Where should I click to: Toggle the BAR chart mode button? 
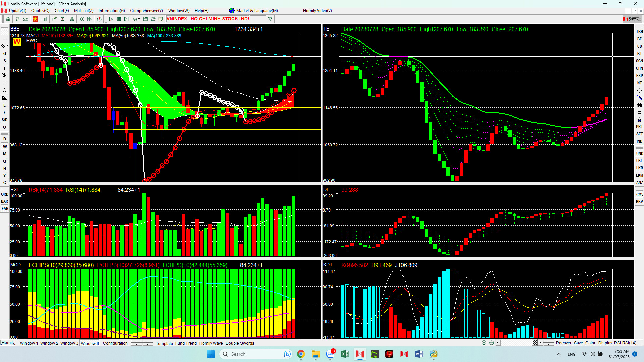point(5,201)
